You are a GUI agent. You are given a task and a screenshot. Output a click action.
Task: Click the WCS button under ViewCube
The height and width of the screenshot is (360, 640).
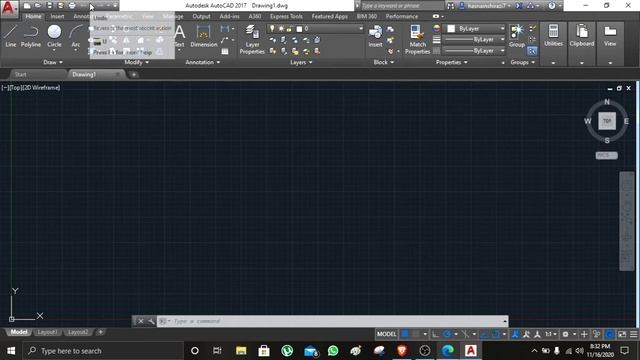click(x=607, y=156)
